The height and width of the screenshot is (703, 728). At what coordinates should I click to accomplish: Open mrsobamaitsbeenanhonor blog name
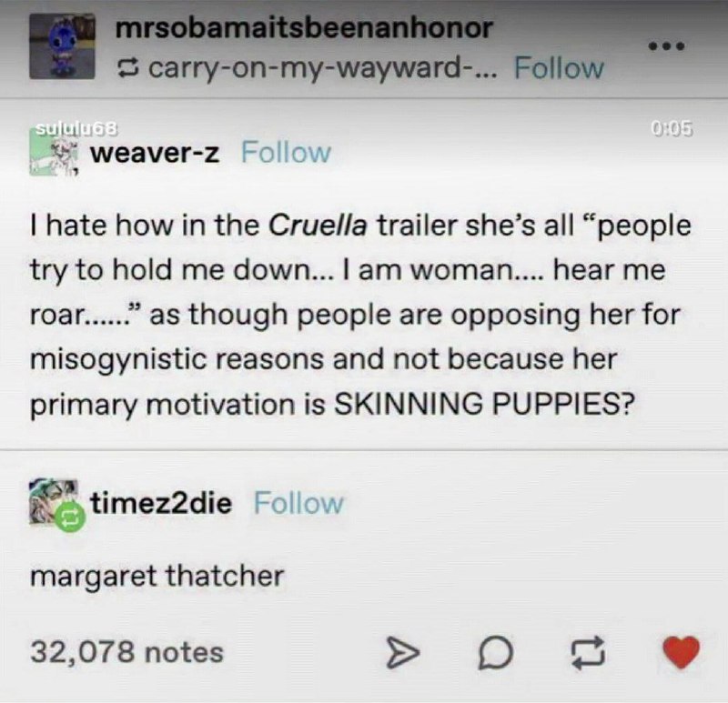[x=304, y=28]
